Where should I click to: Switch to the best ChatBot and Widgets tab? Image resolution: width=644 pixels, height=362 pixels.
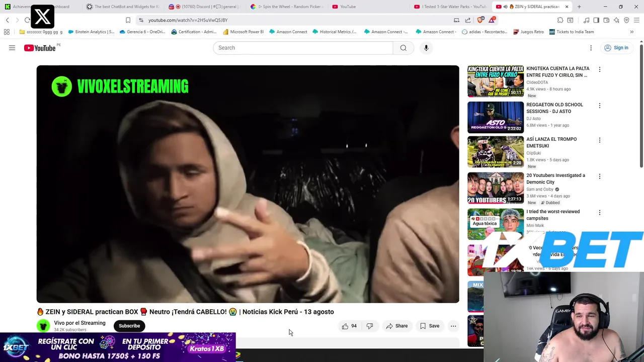click(122, 7)
